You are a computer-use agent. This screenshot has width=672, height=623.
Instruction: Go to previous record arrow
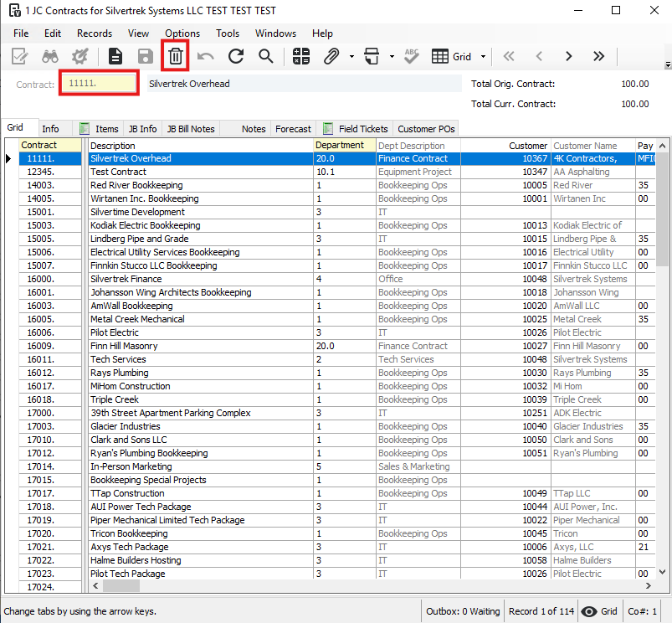[x=539, y=56]
